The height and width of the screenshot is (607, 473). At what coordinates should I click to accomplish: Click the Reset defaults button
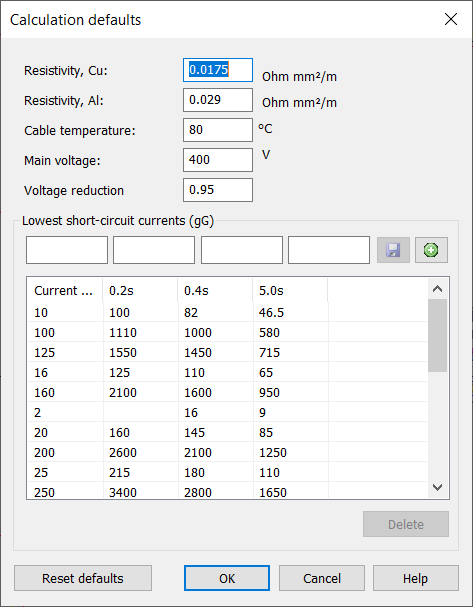point(83,578)
